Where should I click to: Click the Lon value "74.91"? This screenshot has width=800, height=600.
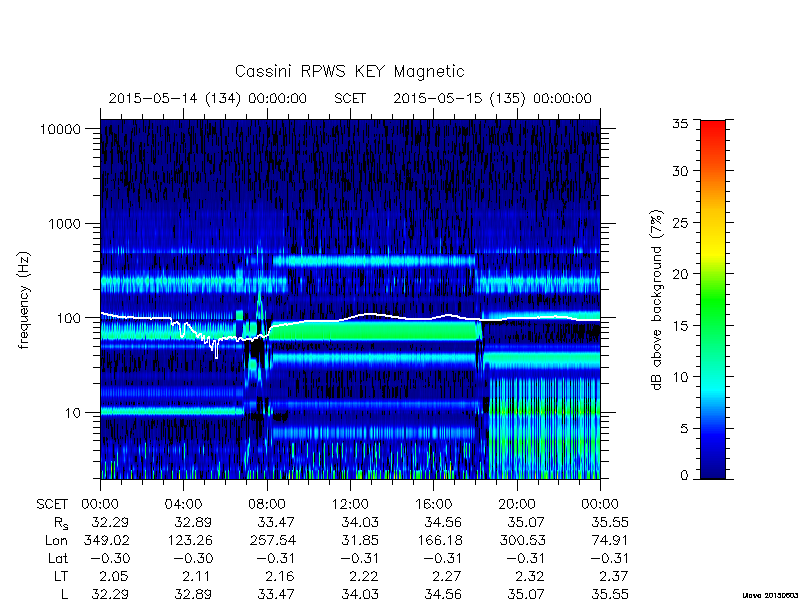pos(610,540)
